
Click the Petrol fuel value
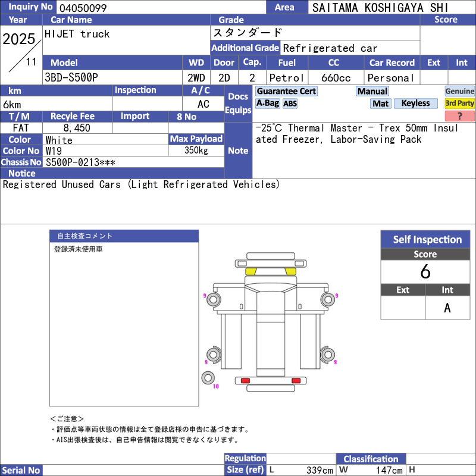click(286, 78)
